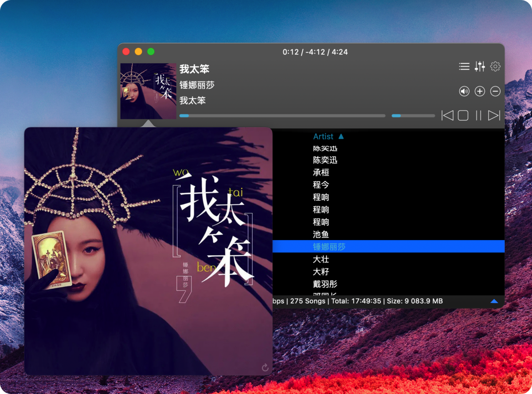The width and height of the screenshot is (532, 394).
Task: Click the Size: 9 083.9 MB status text
Action: [x=415, y=301]
